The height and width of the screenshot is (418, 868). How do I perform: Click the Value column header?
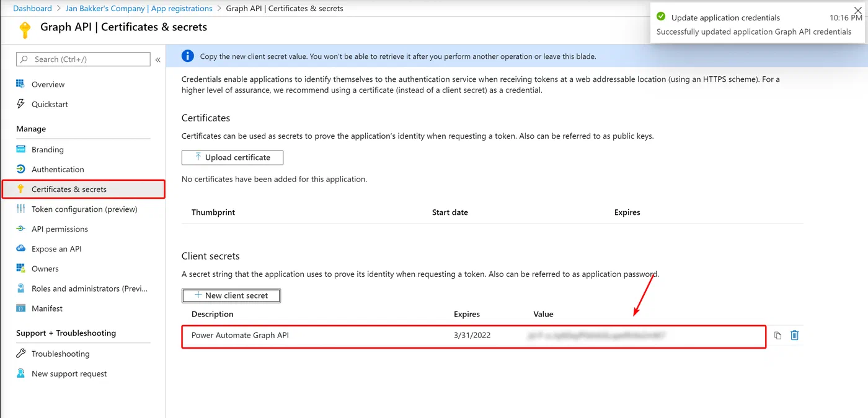(543, 314)
